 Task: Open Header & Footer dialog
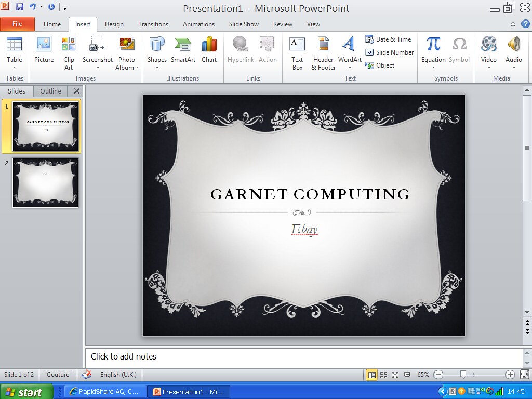tap(323, 52)
